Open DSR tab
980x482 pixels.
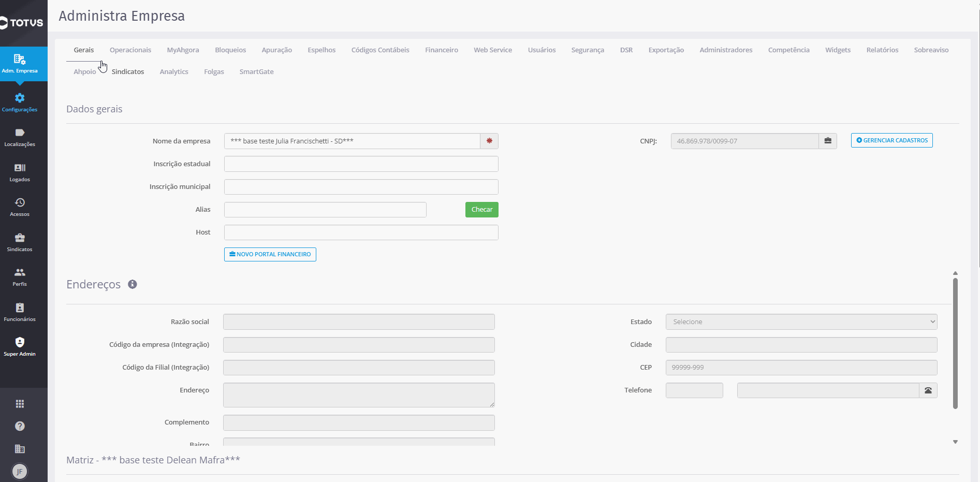[626, 50]
